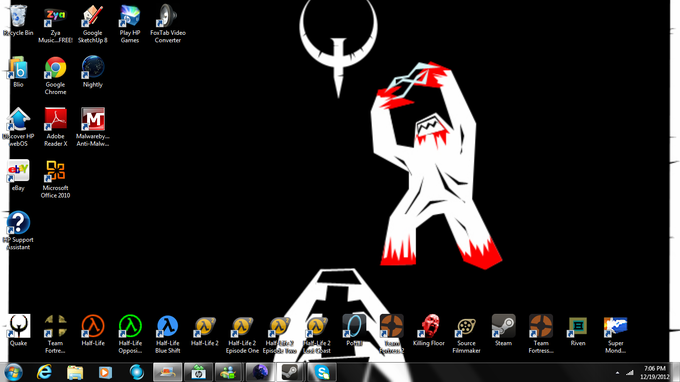Open the Recycle Bin desktop icon
Image resolution: width=680 pixels, height=382 pixels.
[18, 21]
